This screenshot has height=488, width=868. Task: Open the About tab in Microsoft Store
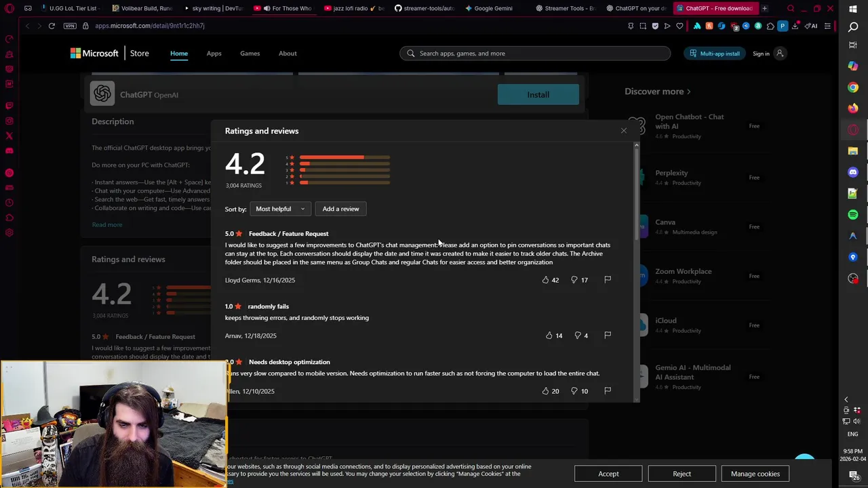tap(288, 54)
